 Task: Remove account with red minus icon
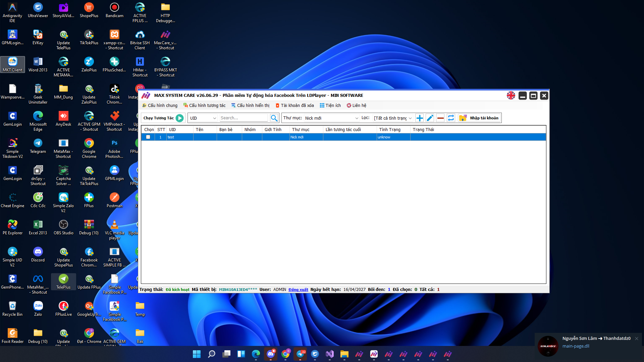[x=440, y=118]
